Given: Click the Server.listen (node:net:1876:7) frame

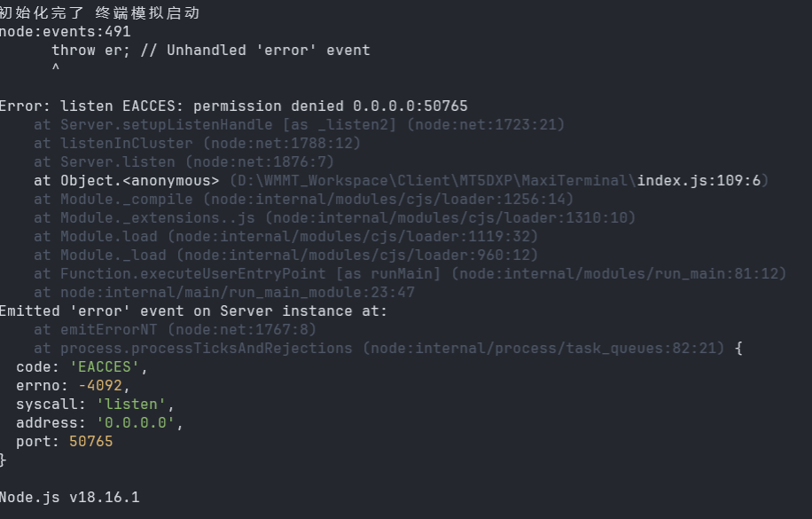Looking at the screenshot, I should [x=183, y=162].
